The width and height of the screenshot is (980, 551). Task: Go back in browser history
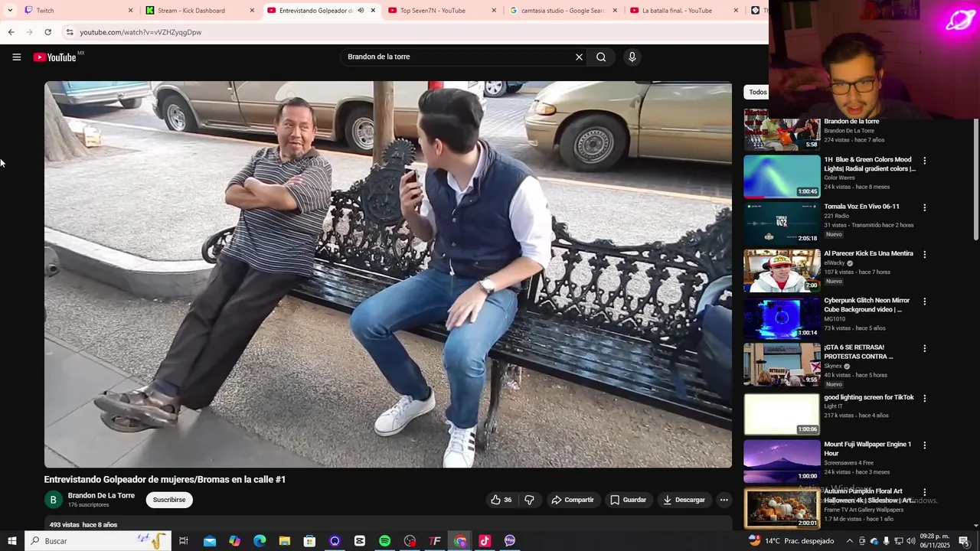11,32
